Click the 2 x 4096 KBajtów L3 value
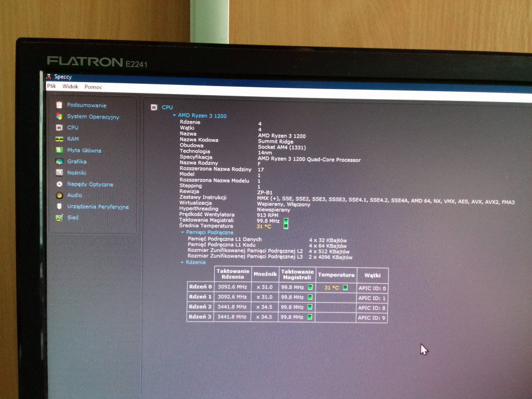The width and height of the screenshot is (532, 399). point(331,257)
